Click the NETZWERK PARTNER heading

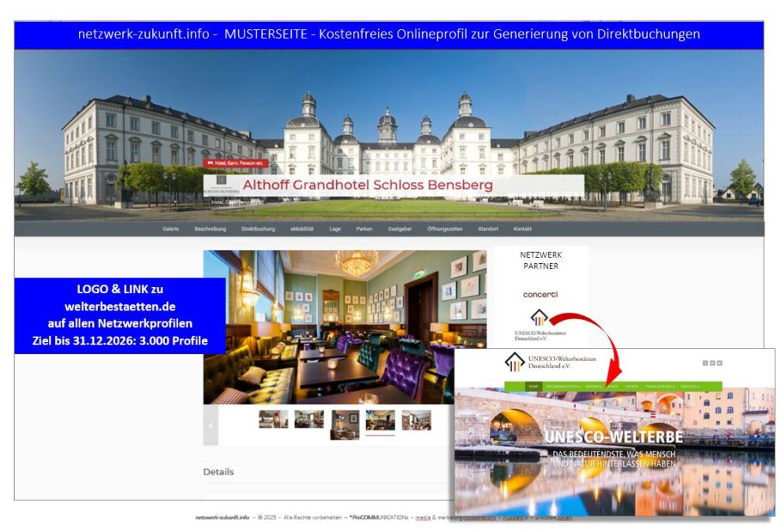tap(541, 260)
